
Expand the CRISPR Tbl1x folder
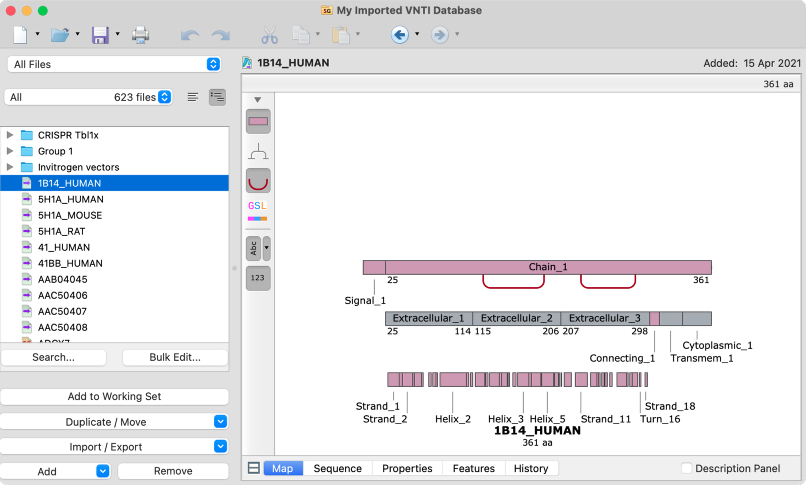click(x=9, y=135)
